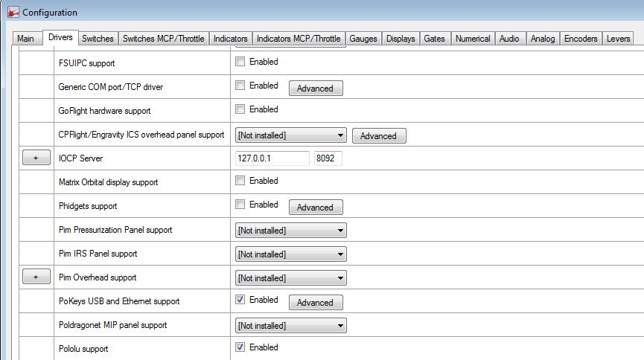This screenshot has width=644, height=360.
Task: Click the Configuration window title icon
Action: (x=13, y=13)
